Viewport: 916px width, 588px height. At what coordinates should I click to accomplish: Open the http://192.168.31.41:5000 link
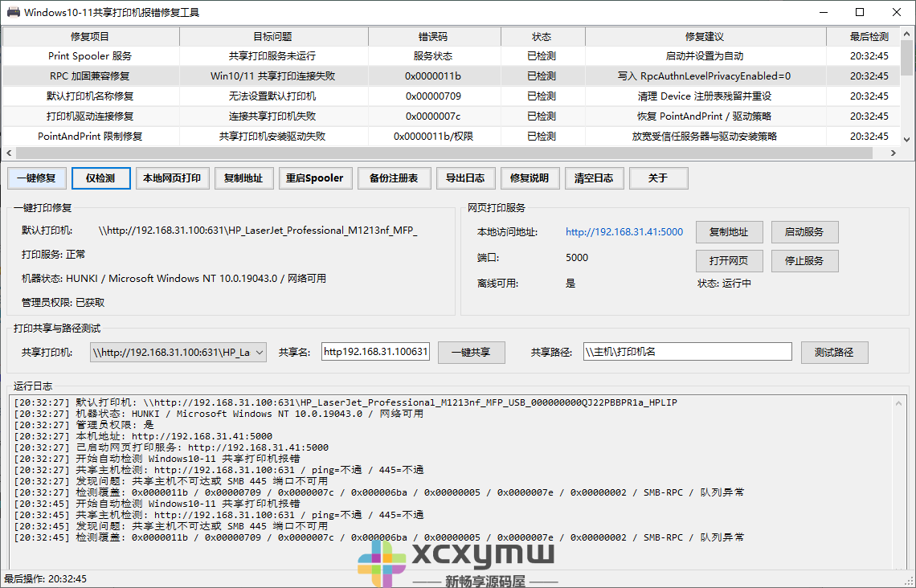(624, 232)
